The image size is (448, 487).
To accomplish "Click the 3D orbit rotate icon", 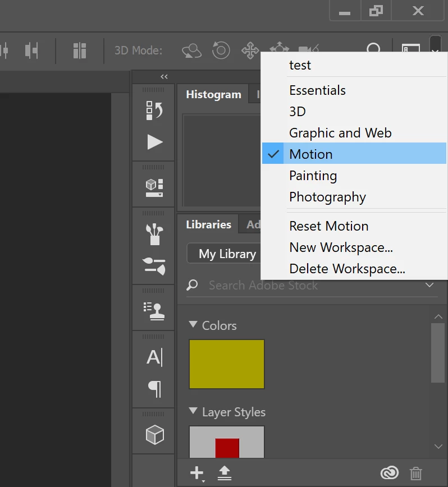I will (191, 50).
